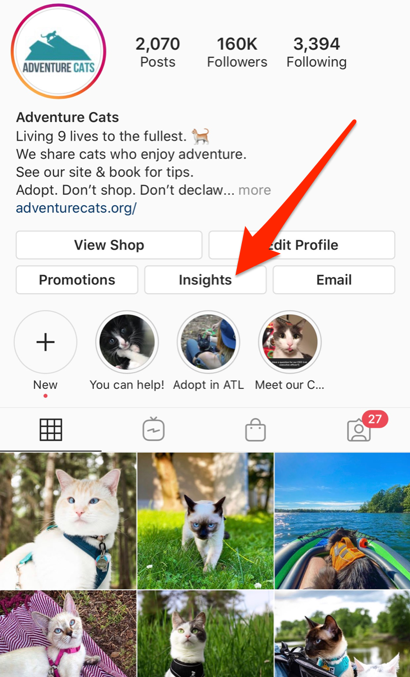Open the white cat in harness photo
Image resolution: width=410 pixels, height=677 pixels.
[x=68, y=520]
